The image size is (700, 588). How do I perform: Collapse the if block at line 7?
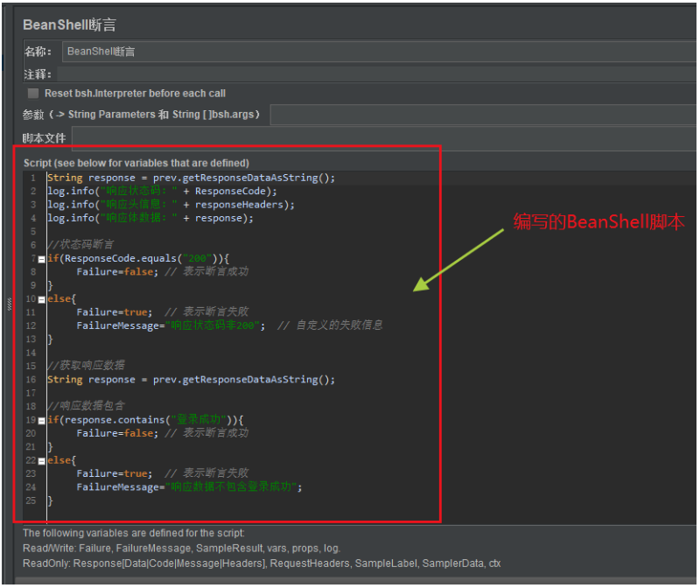[41, 259]
